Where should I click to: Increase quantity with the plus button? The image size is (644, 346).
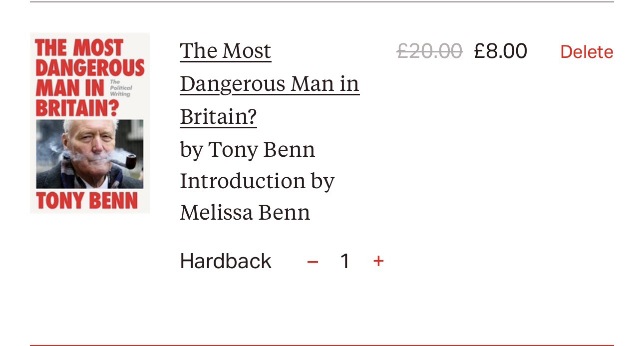(x=378, y=261)
